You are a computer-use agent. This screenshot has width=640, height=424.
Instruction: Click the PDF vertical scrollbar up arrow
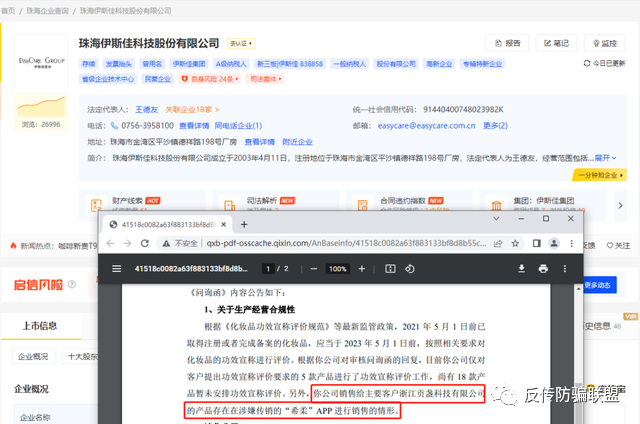pos(578,289)
